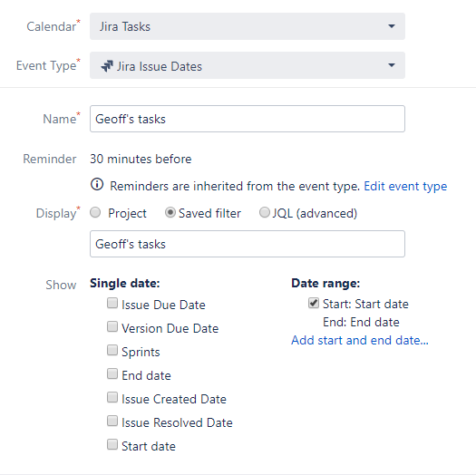Open the Calendar dropdown arrow
476x475 pixels.
pyautogui.click(x=392, y=26)
